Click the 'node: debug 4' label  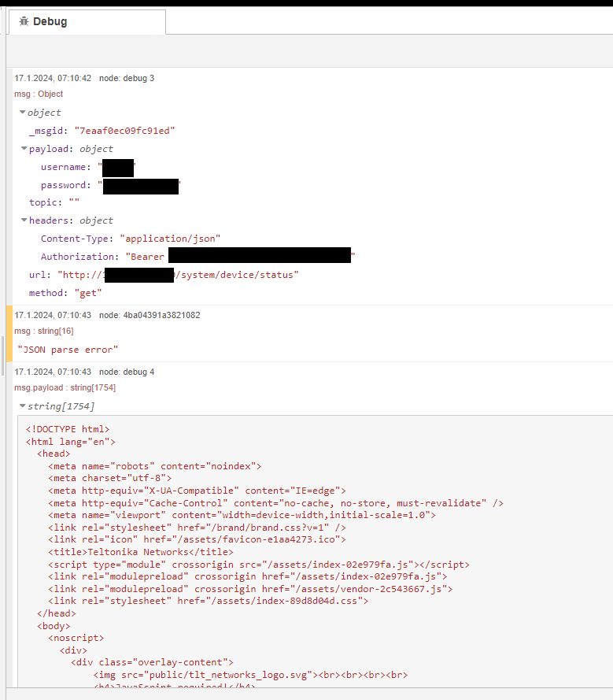click(x=127, y=372)
